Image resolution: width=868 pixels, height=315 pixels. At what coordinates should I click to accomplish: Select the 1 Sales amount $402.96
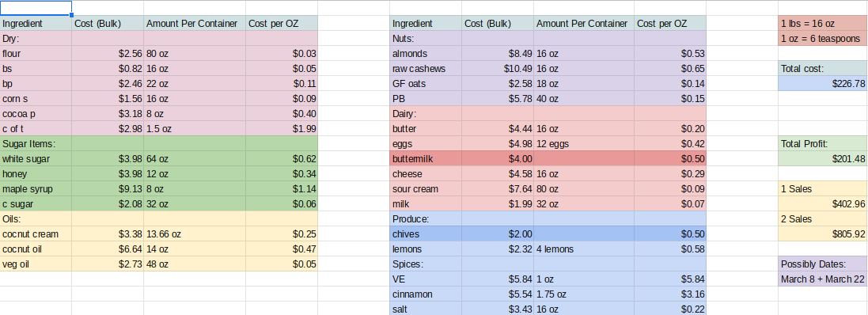point(823,203)
